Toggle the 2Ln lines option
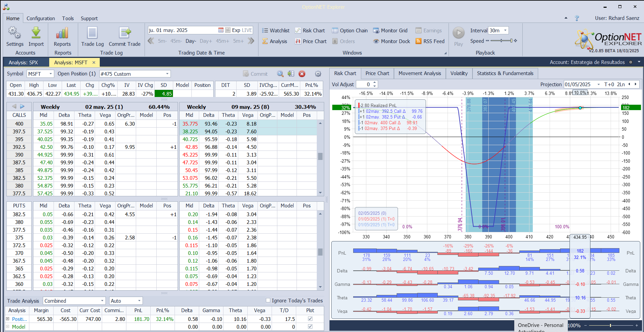This screenshot has height=332, width=644. (x=621, y=85)
